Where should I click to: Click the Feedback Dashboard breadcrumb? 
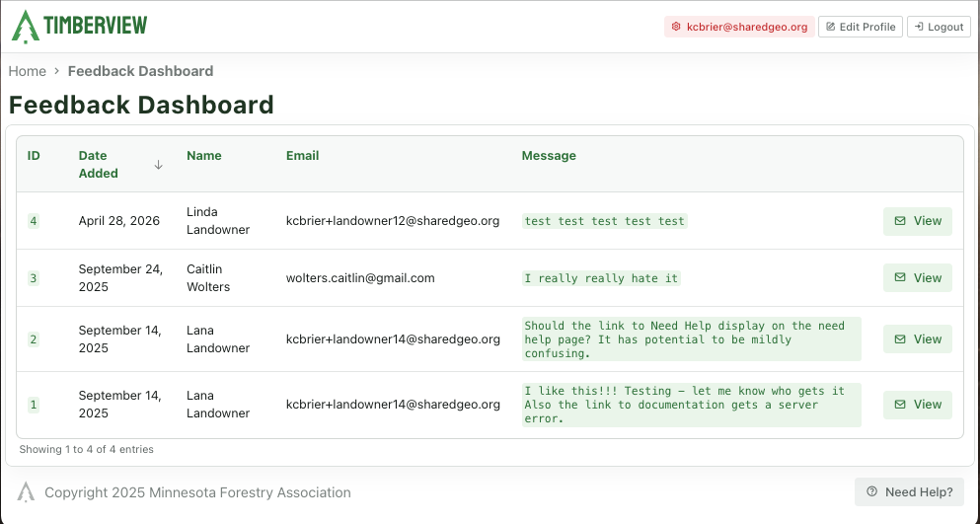coord(140,71)
